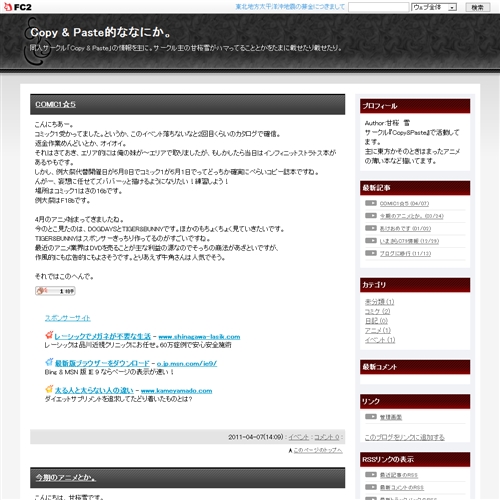Click the blue icon beside the browser download ad

tap(49, 362)
